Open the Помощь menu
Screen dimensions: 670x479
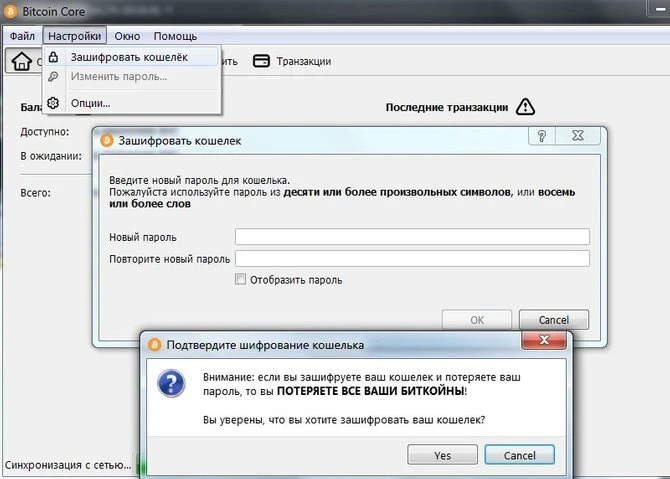175,36
